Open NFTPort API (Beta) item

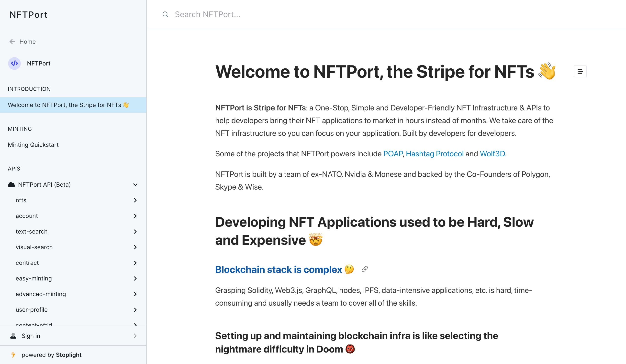point(73,185)
